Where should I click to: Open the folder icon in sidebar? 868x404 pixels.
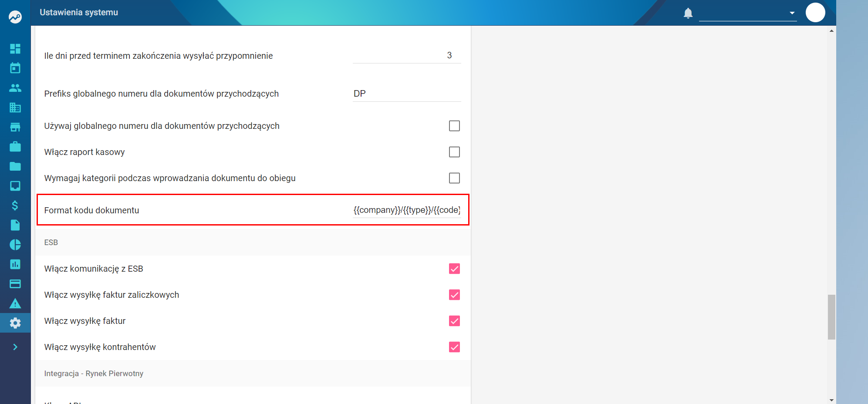click(x=15, y=166)
